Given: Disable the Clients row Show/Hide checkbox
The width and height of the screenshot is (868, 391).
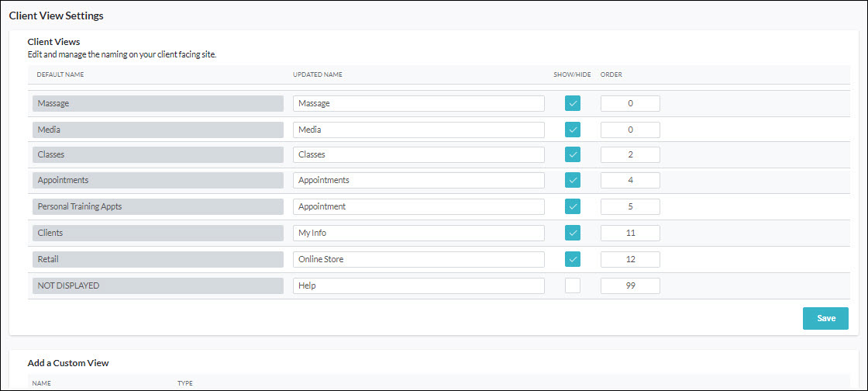Looking at the screenshot, I should (x=573, y=233).
